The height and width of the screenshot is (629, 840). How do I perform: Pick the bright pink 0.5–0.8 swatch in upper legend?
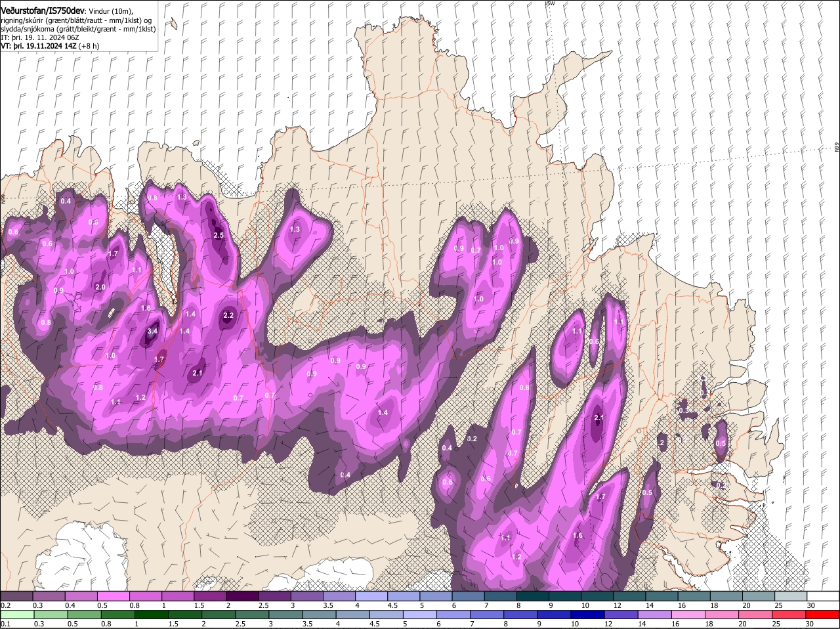[114, 596]
